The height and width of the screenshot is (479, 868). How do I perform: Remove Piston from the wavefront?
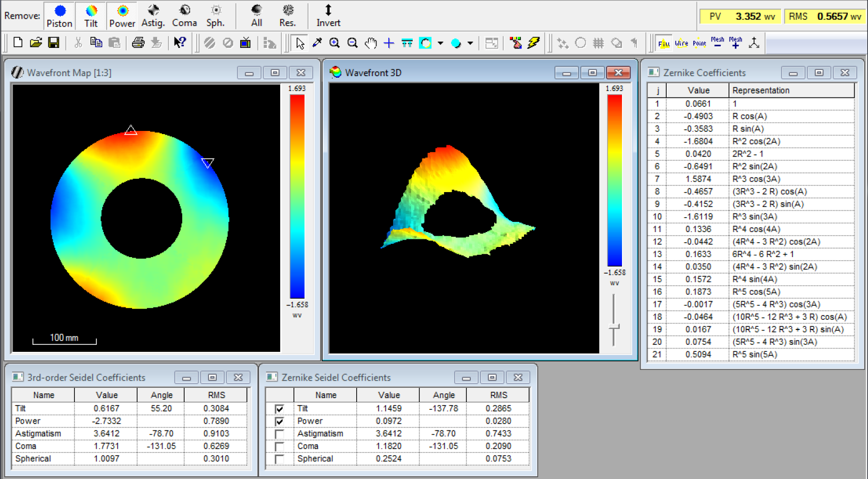tap(59, 16)
